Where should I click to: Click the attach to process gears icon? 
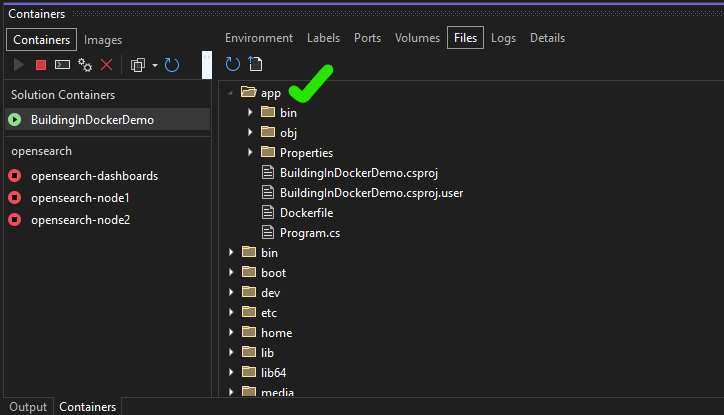[85, 65]
